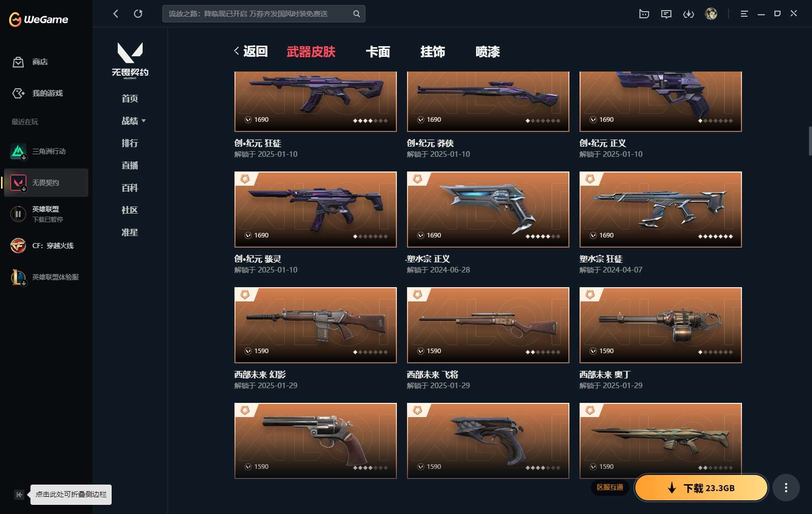Click the 下载 23.3GB button
This screenshot has height=514, width=812.
tap(701, 488)
